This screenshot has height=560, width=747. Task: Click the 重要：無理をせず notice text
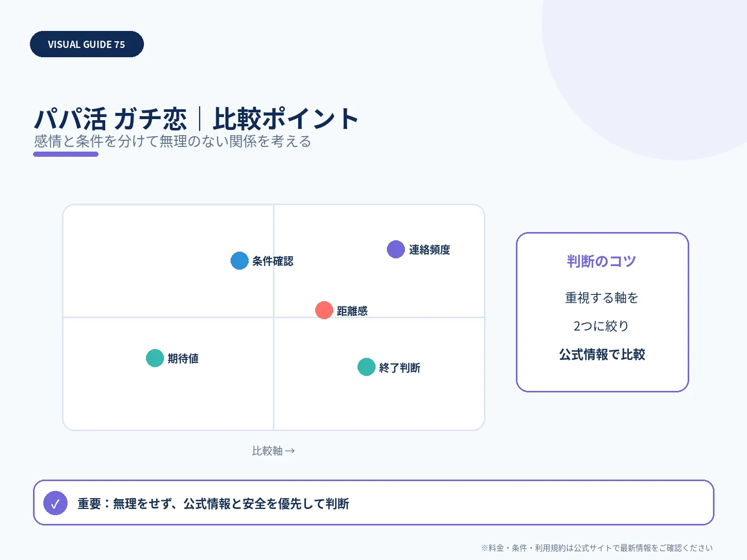coord(213,504)
